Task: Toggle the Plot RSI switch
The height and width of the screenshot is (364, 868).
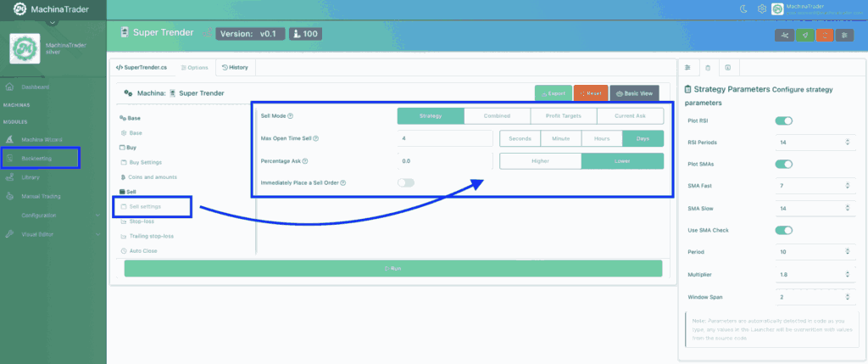Action: (784, 120)
